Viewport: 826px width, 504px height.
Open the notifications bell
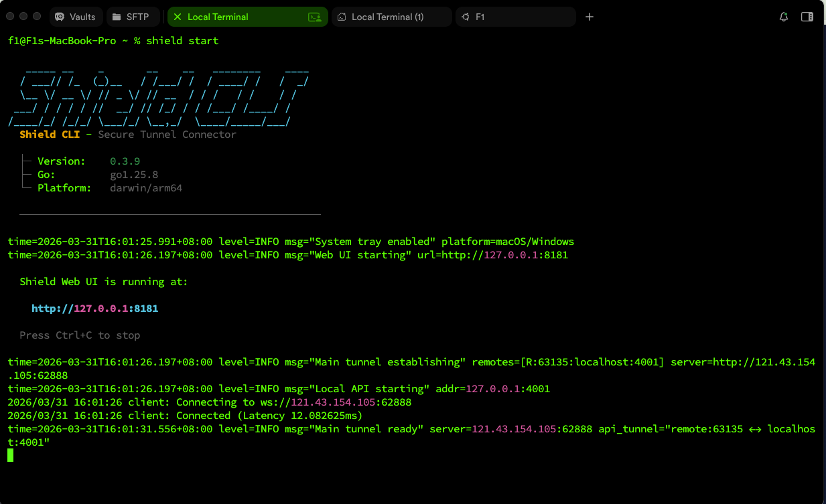[x=784, y=17]
